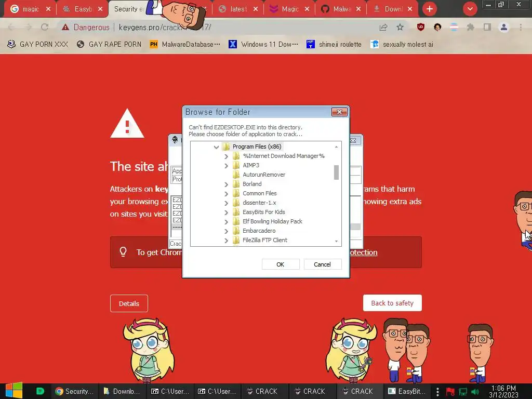The height and width of the screenshot is (399, 532).
Task: Click the Chrome reload page icon
Action: [x=45, y=27]
